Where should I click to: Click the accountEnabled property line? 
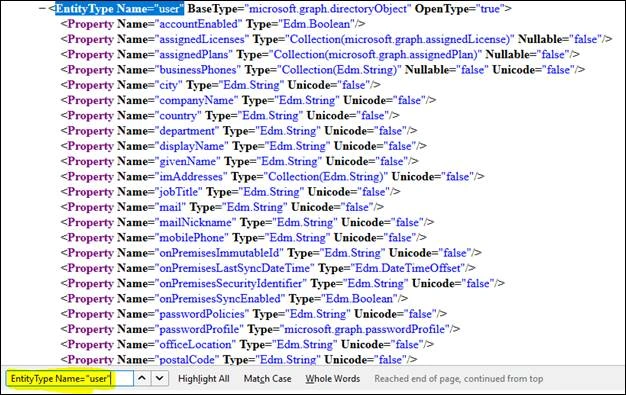coord(213,24)
